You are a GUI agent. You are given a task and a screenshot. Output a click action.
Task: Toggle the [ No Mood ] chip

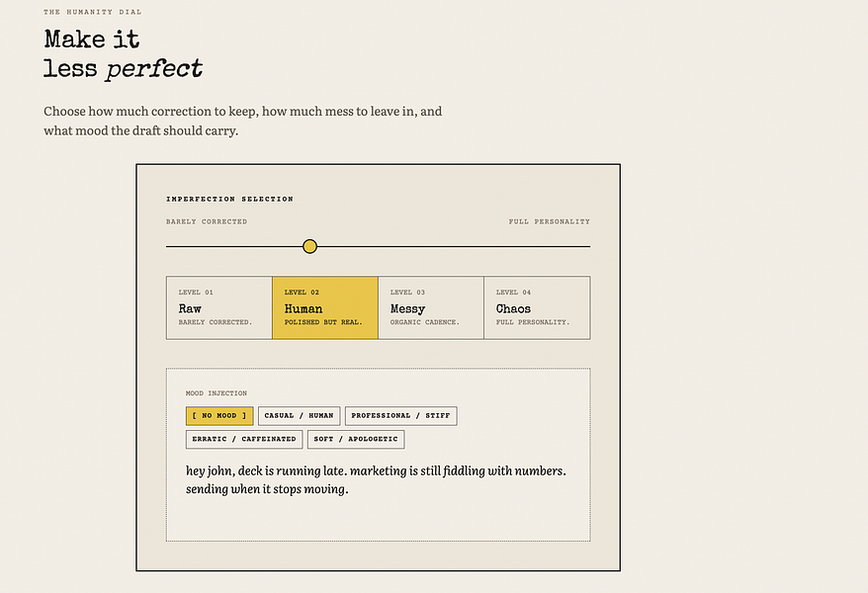[219, 416]
